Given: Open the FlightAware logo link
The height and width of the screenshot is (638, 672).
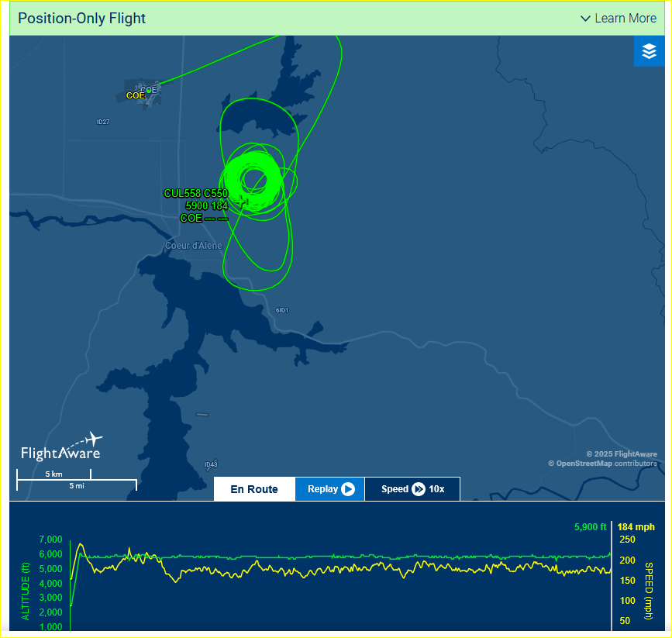Looking at the screenshot, I should click(x=62, y=447).
